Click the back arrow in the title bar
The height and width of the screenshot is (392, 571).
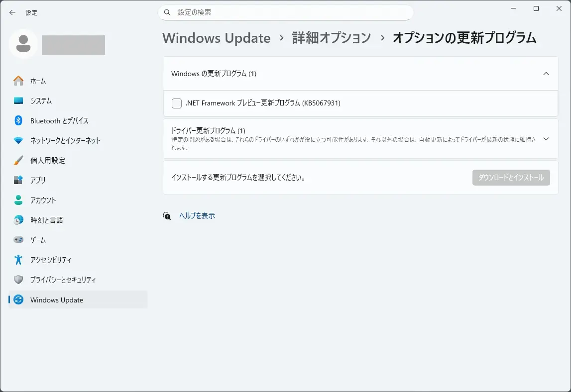point(12,12)
